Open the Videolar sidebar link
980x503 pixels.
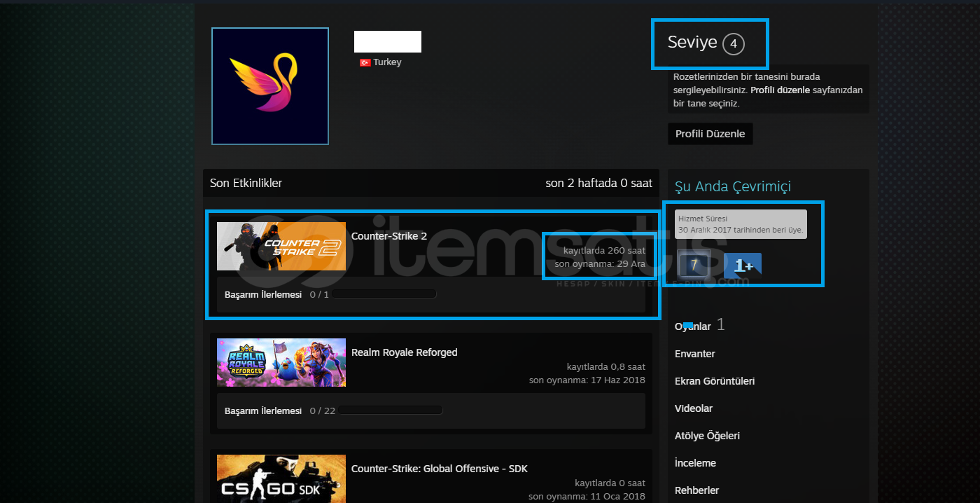tap(693, 408)
